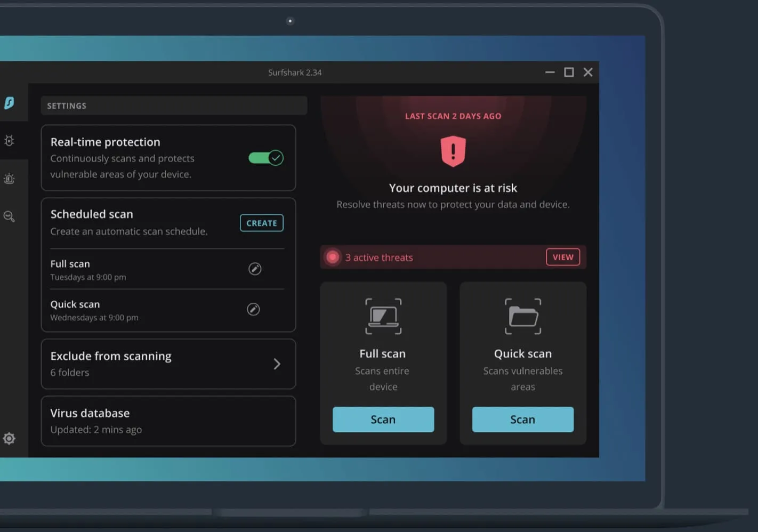This screenshot has height=532, width=758.
Task: Close the Surfshark window
Action: pos(588,72)
